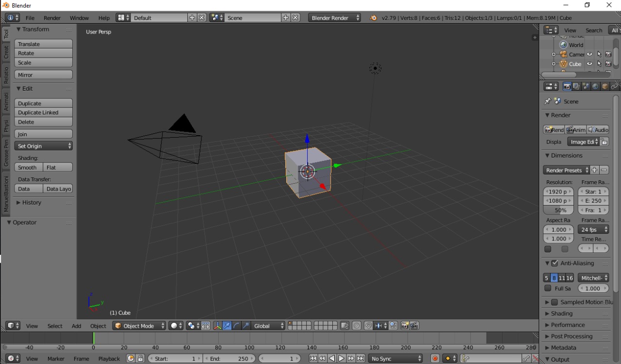Enable the Full Sample checkbox
Viewport: 621px width, 364px height.
pos(548,288)
